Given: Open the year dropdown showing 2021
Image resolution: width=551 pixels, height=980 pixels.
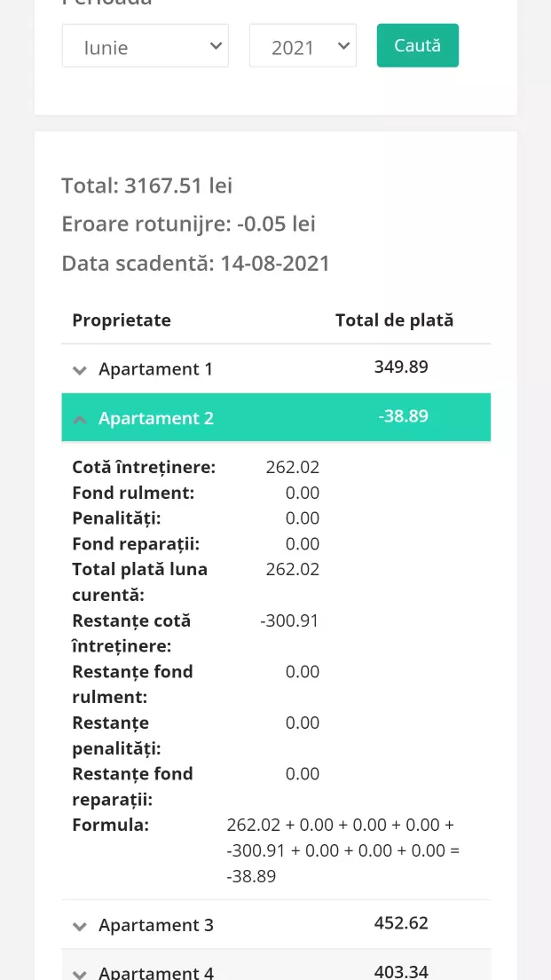Looking at the screenshot, I should (x=303, y=46).
